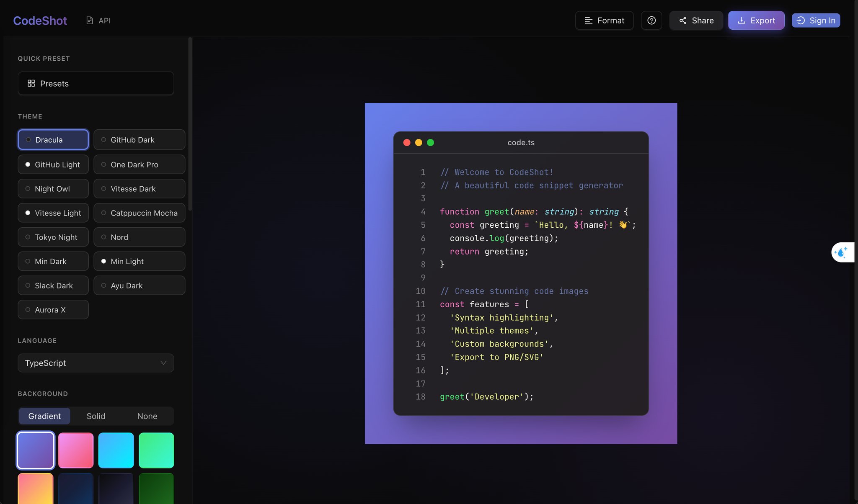Click the "return greeting;" line

[489, 251]
